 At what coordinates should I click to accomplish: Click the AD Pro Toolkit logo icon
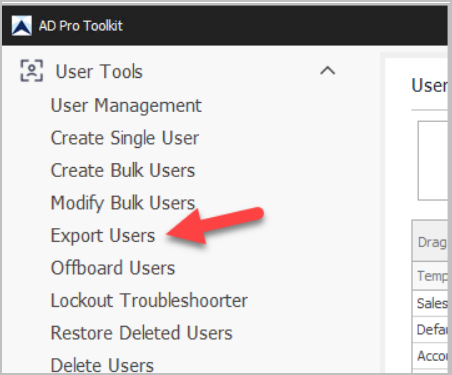(22, 26)
